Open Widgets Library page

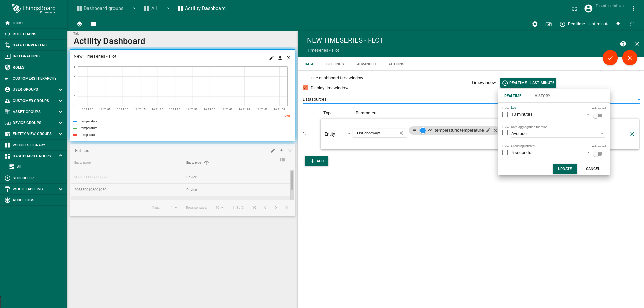tap(34, 145)
